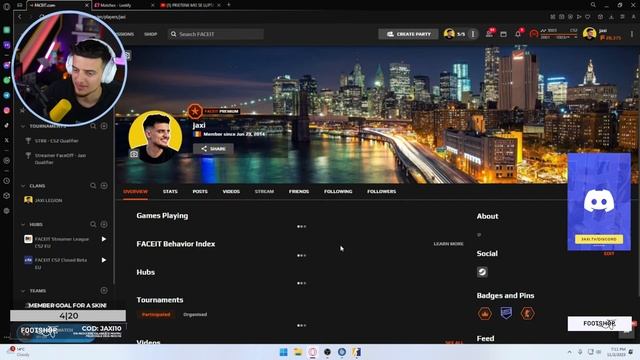Open the TikTok icon in browser sidebar
Viewport: 640px width, 360px height.
click(7, 126)
